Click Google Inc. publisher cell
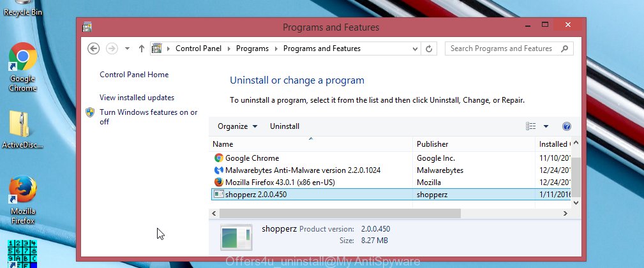Viewport: 644px width, 268px height. tap(436, 158)
